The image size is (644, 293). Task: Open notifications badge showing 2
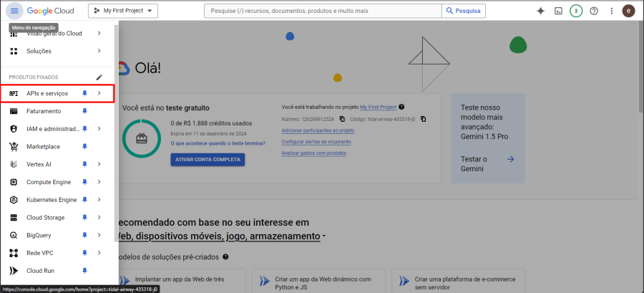576,11
